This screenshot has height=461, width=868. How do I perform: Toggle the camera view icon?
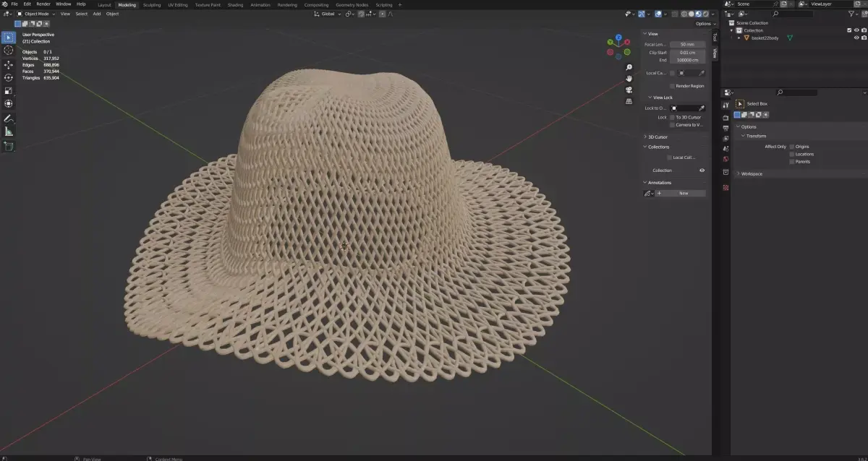pos(629,90)
